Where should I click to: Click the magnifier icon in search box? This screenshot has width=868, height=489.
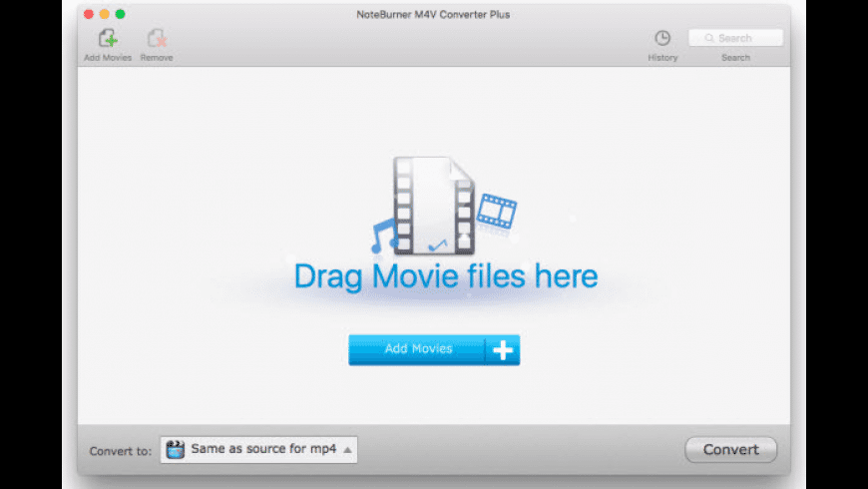coord(709,38)
